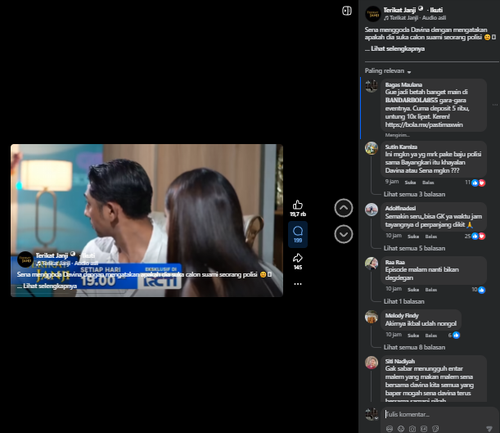Click Balas on Melody Findy's comment

pos(431,335)
